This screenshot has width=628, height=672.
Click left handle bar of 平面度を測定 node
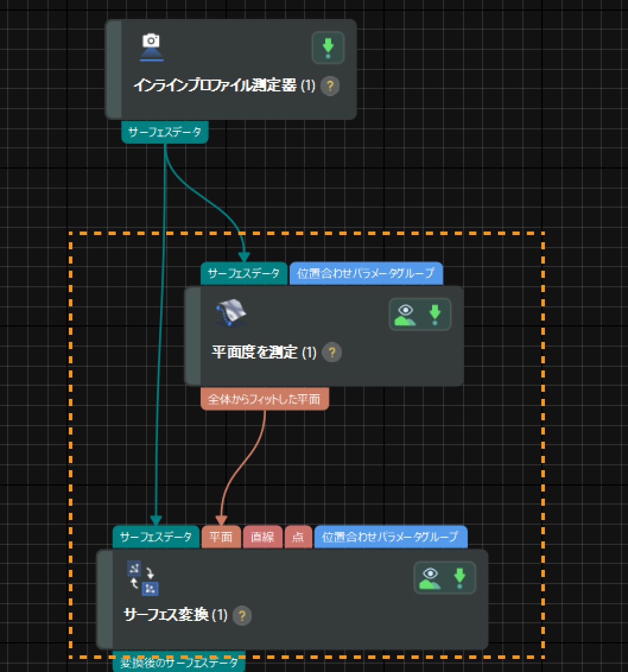tap(192, 336)
